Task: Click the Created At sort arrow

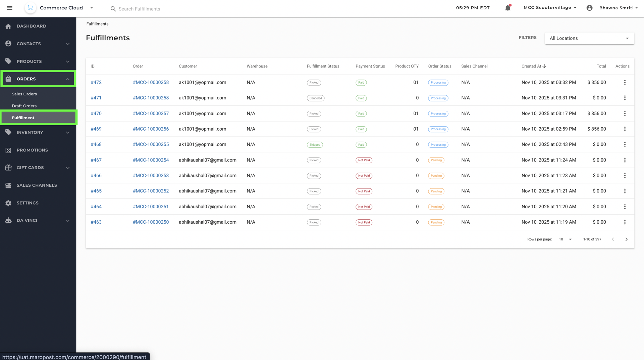Action: point(544,66)
